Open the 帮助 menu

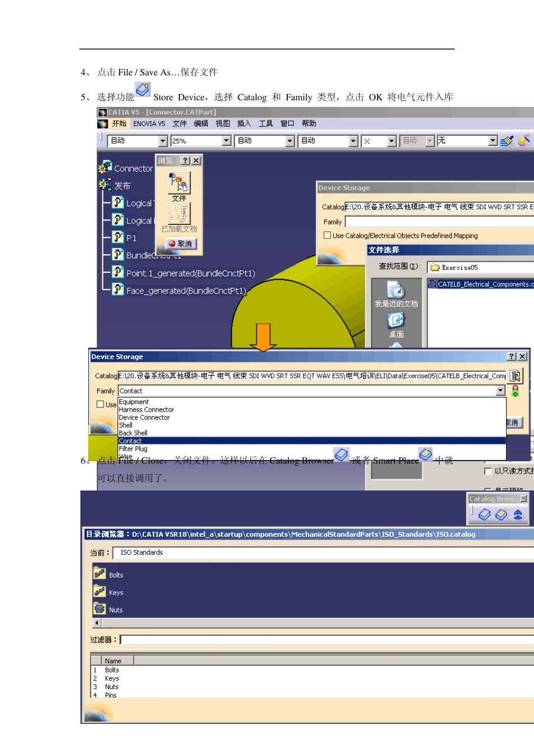pos(309,124)
